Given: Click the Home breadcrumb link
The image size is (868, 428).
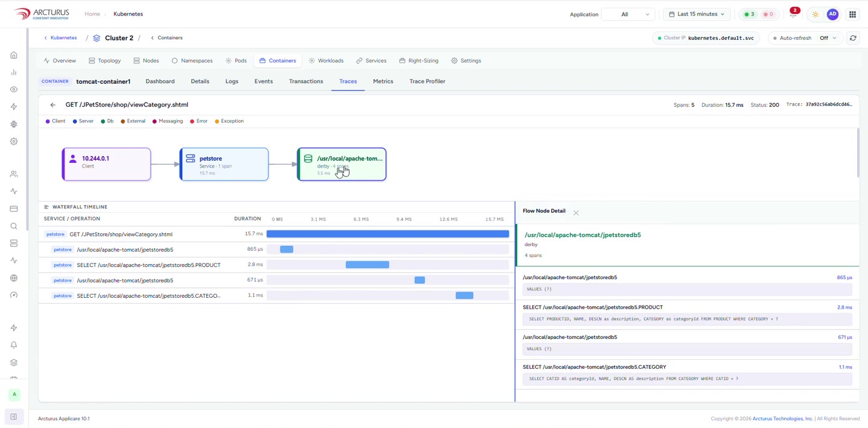Looking at the screenshot, I should pos(92,14).
